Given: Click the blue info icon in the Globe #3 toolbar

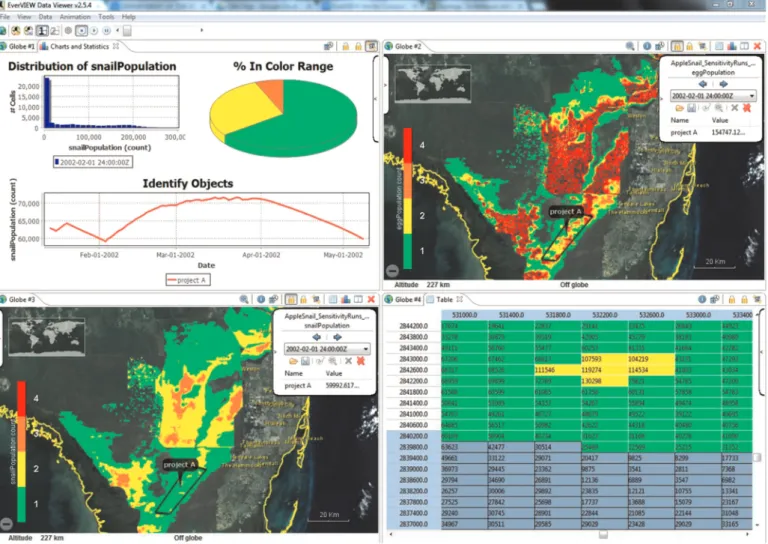Looking at the screenshot, I should (x=261, y=299).
